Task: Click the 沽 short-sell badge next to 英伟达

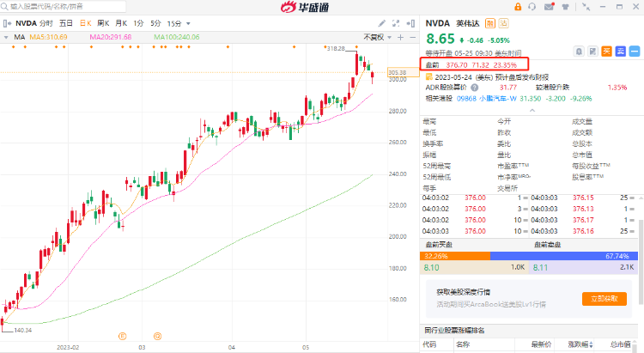Action: tap(503, 23)
